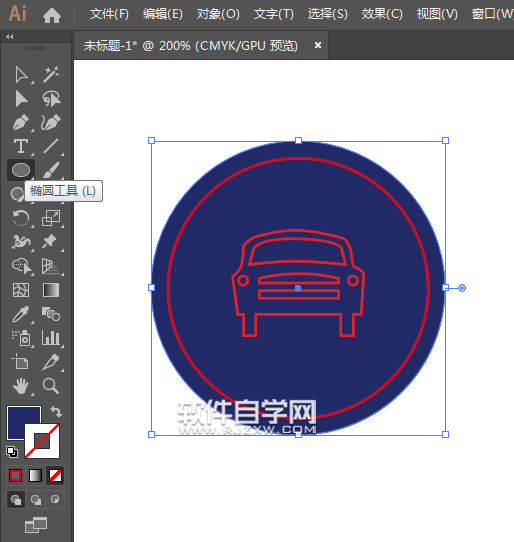This screenshot has width=514, height=542.
Task: Collapse the tools panel double-arrow
Action: tap(9, 37)
